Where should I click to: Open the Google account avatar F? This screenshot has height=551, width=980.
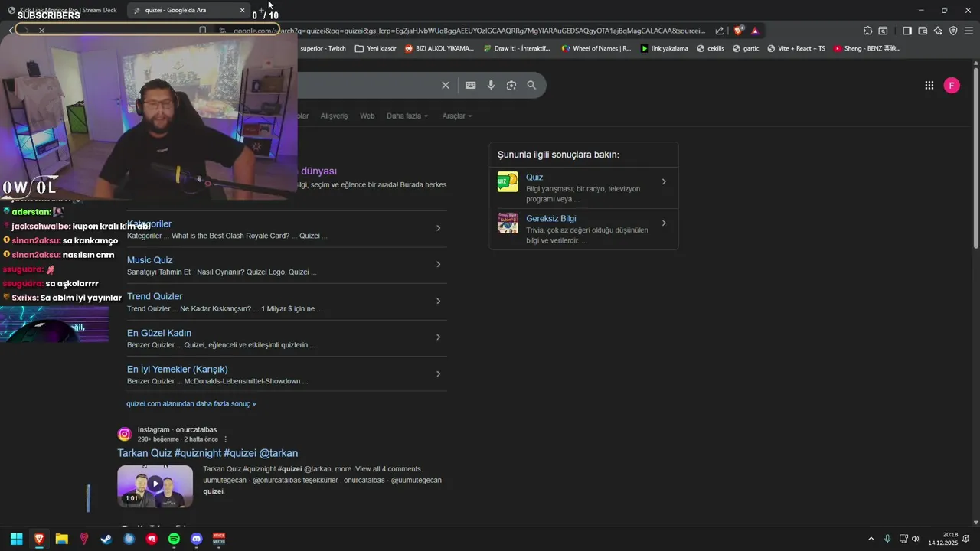(952, 85)
